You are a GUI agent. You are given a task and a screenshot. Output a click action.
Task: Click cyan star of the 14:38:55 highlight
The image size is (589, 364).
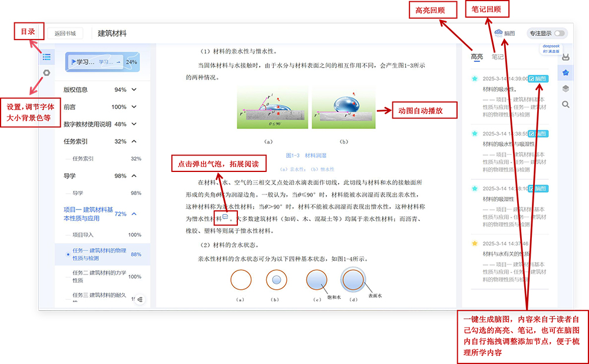[x=475, y=133]
